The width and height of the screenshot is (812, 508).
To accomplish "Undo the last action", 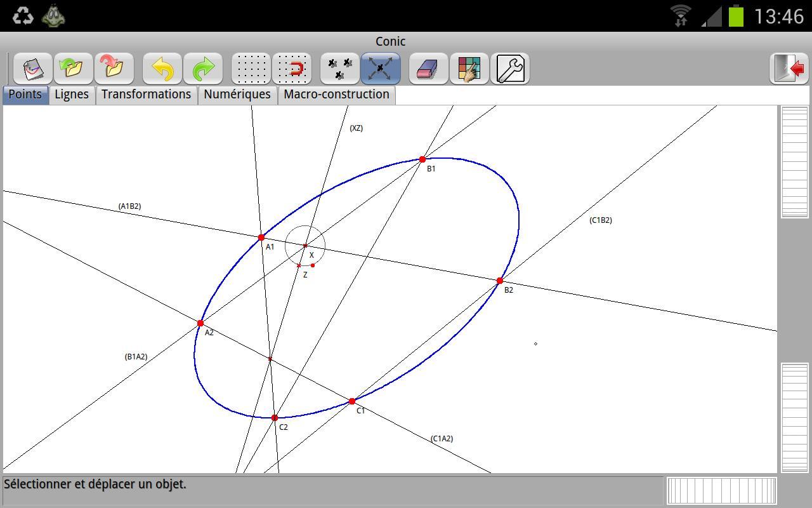I will coord(162,69).
